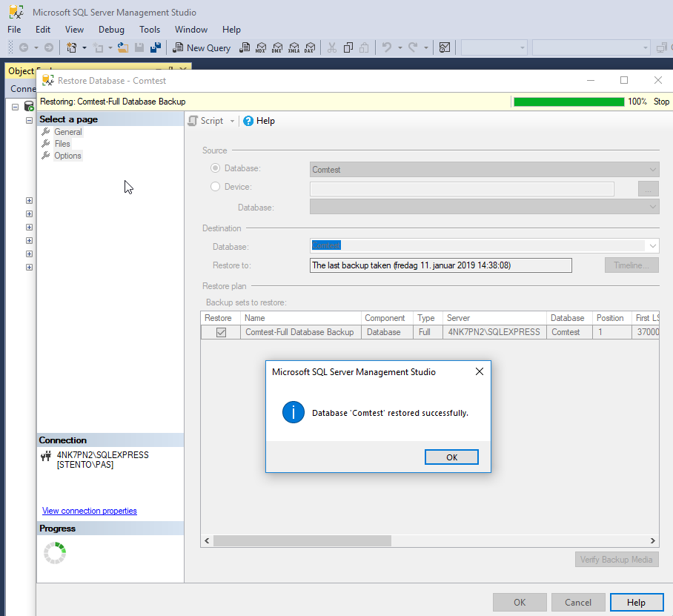Click the New Query toolbar button
Screen dimensions: 673x616
point(202,47)
